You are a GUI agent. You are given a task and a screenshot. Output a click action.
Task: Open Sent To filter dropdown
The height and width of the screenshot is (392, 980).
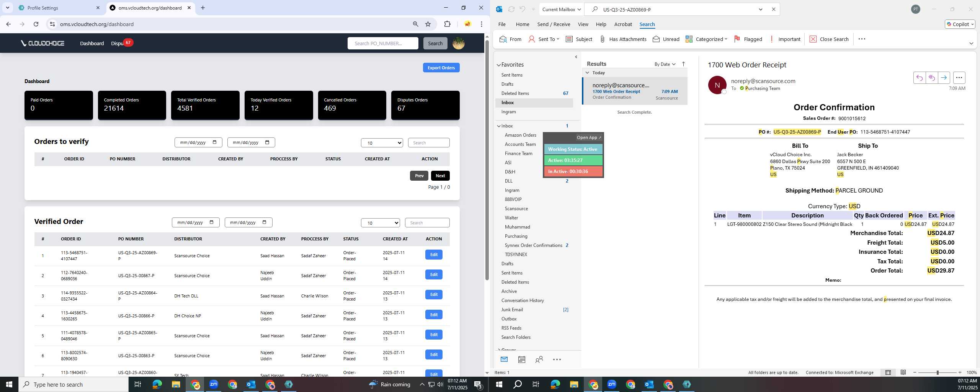click(544, 39)
